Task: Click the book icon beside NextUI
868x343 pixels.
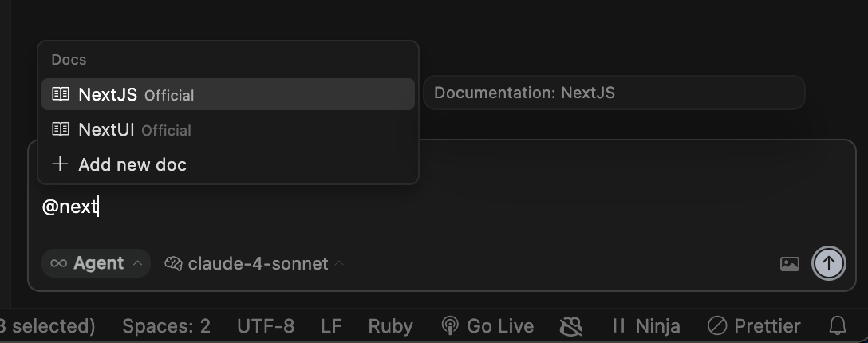Action: point(61,129)
